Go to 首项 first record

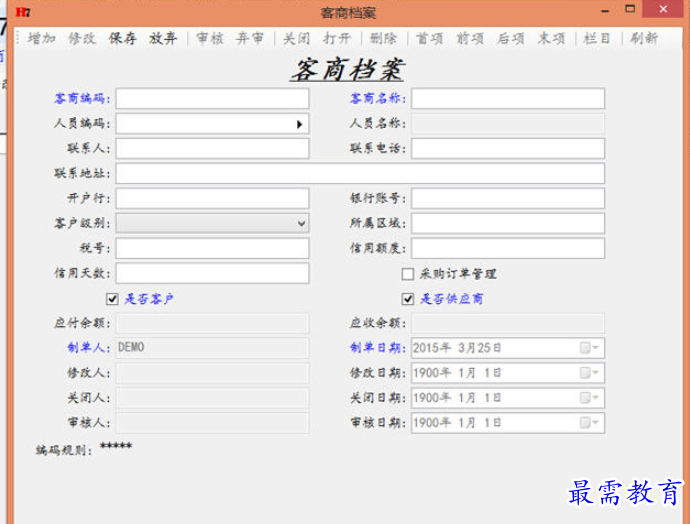(429, 39)
